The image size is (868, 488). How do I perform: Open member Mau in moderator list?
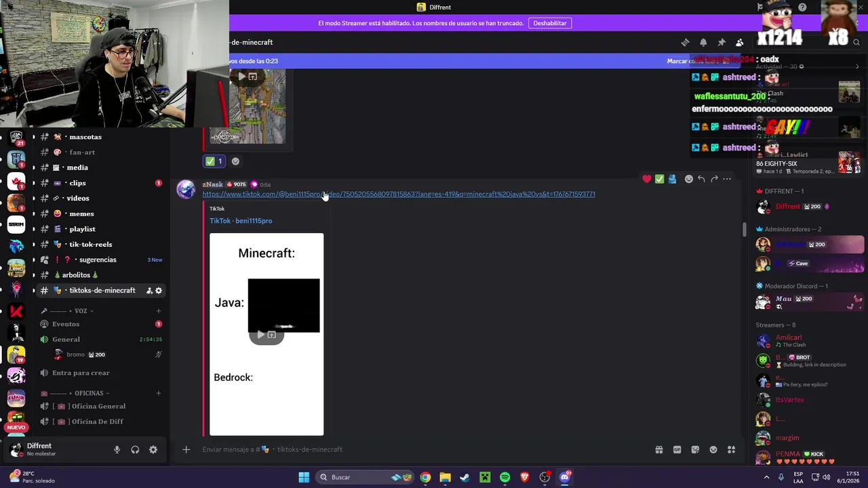pos(808,302)
